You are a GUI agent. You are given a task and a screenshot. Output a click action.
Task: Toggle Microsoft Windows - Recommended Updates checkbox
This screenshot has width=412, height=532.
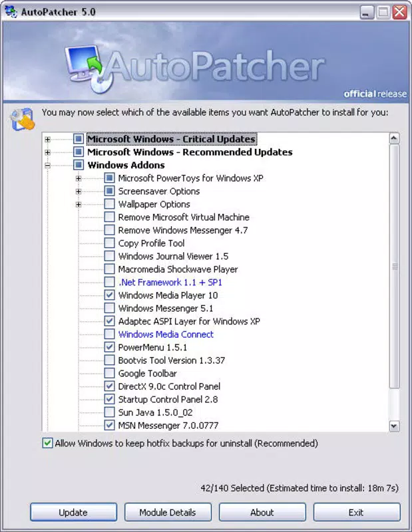click(x=79, y=152)
